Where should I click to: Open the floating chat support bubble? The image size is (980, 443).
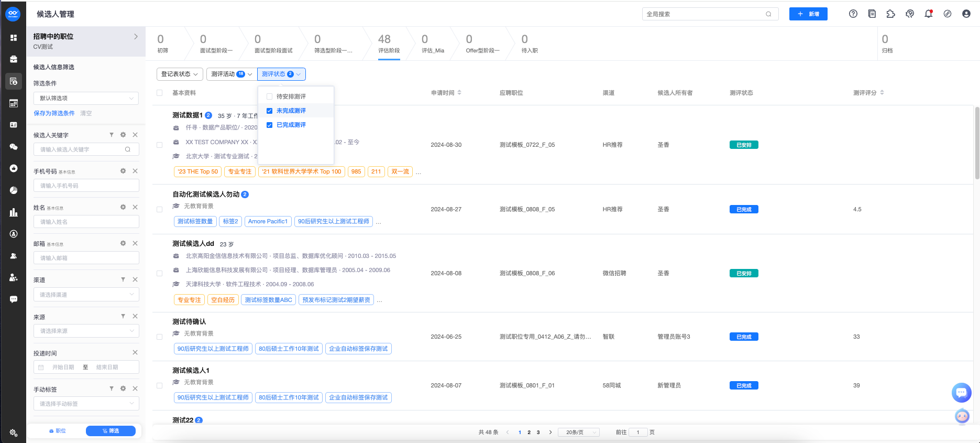[x=962, y=392]
